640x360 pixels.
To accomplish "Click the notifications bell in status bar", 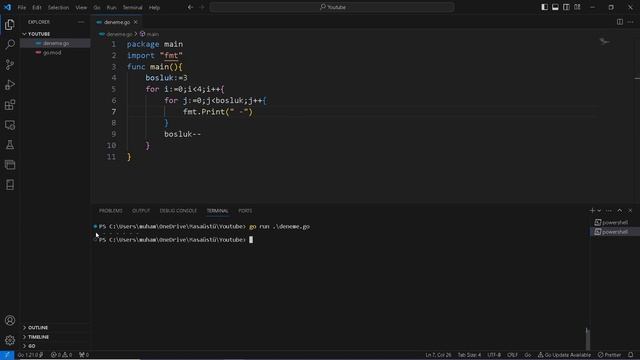I will [x=631, y=355].
